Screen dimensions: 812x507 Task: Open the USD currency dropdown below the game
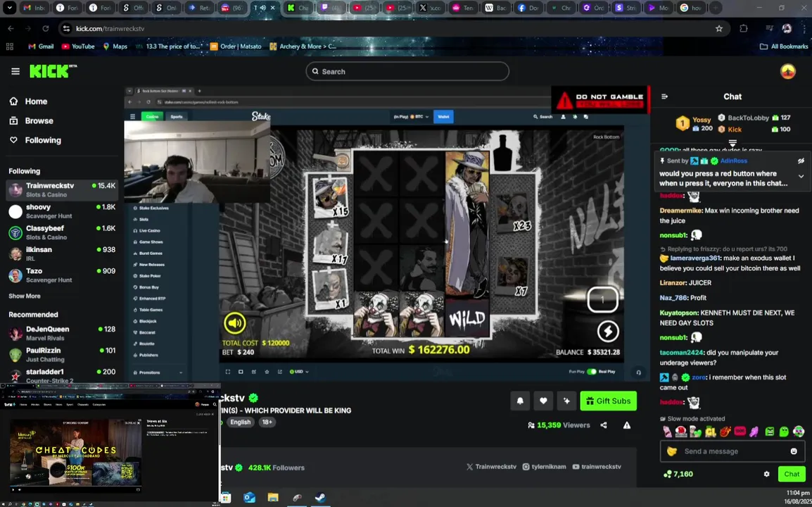click(x=299, y=372)
